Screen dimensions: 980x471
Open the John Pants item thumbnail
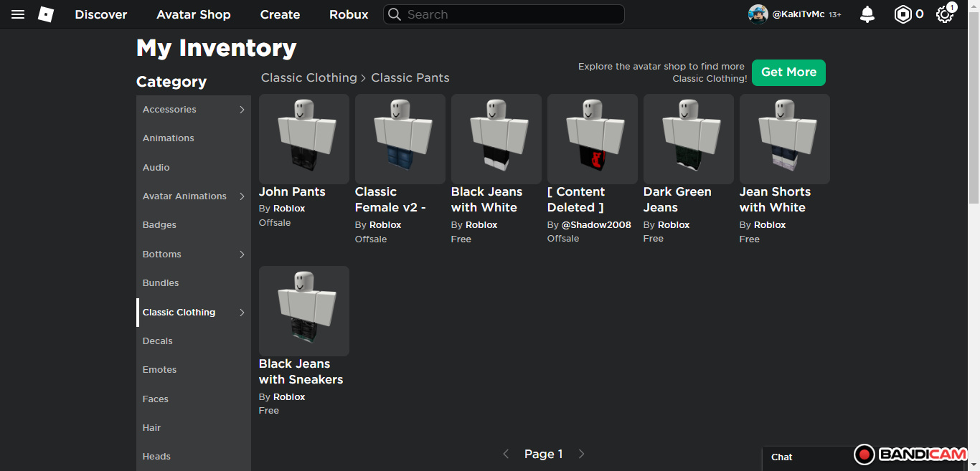point(304,139)
